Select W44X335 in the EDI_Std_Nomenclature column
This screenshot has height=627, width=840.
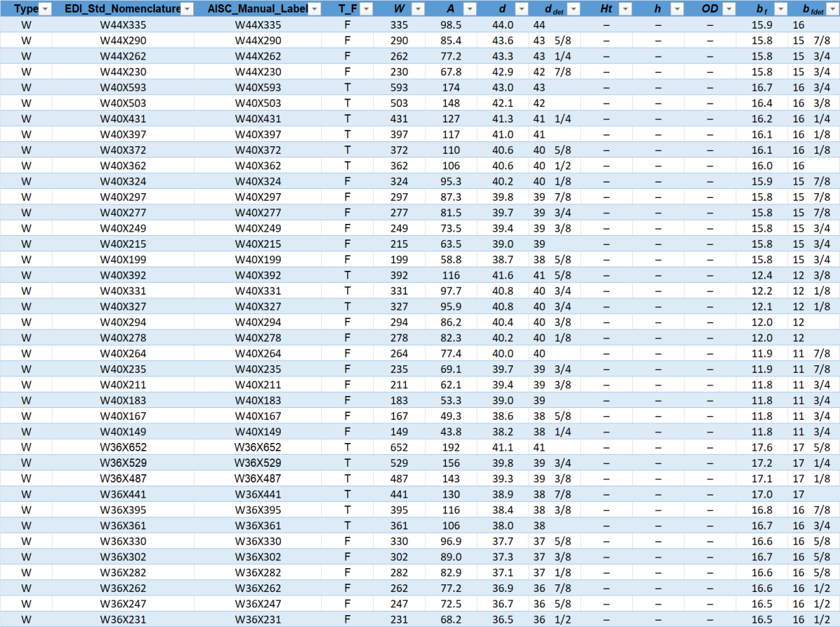pos(123,25)
